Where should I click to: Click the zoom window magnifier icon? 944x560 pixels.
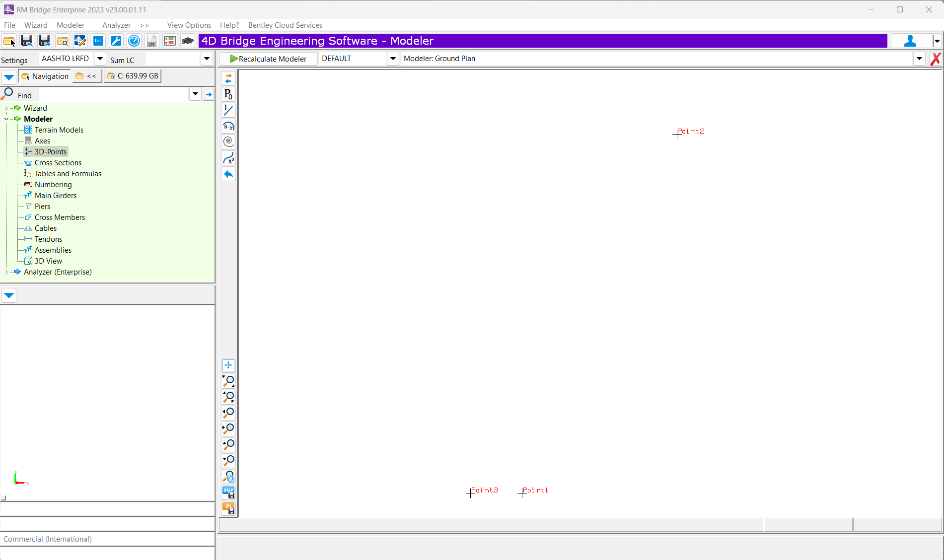click(228, 381)
